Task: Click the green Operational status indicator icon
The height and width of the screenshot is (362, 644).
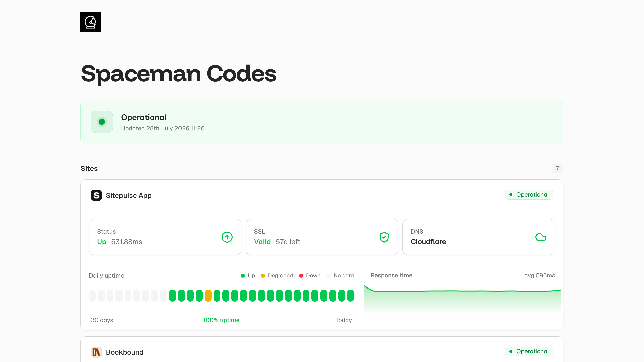Action: [x=102, y=122]
